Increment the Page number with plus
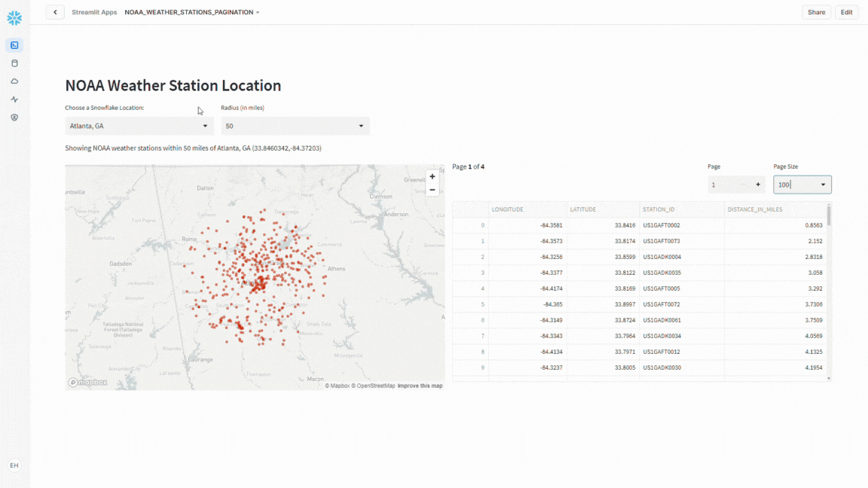This screenshot has height=488, width=868. (757, 185)
